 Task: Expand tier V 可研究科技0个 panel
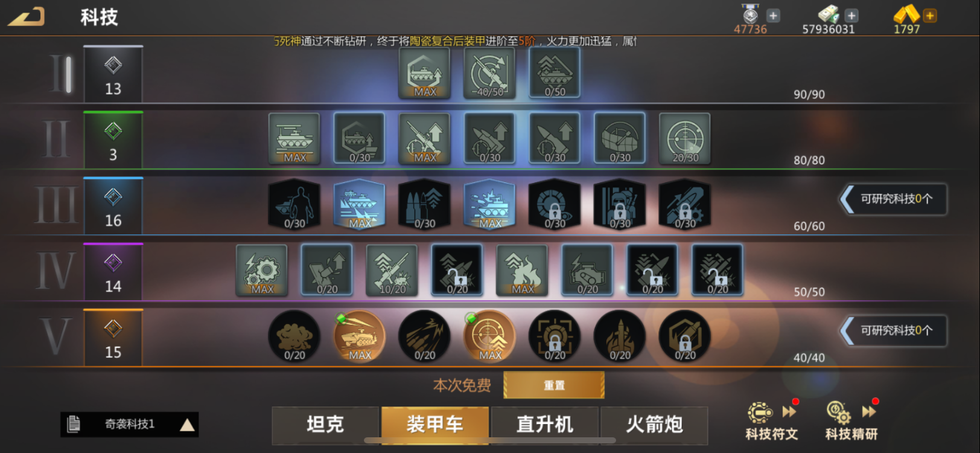(x=893, y=330)
